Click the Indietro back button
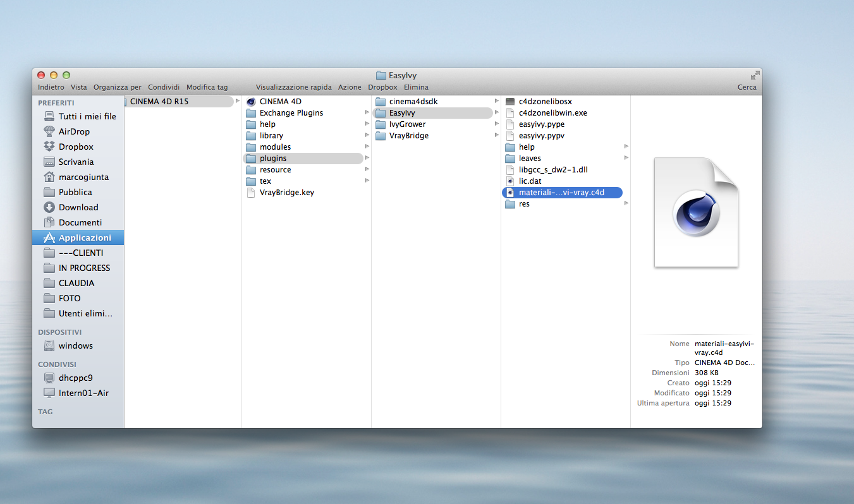The height and width of the screenshot is (504, 854). [x=51, y=87]
